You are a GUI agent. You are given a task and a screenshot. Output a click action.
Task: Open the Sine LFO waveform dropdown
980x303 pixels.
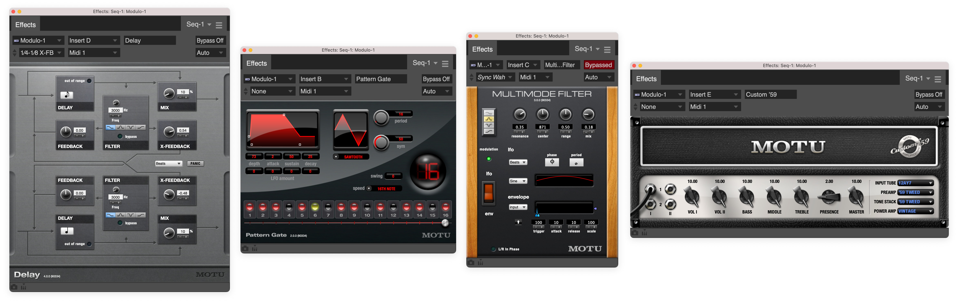click(518, 181)
